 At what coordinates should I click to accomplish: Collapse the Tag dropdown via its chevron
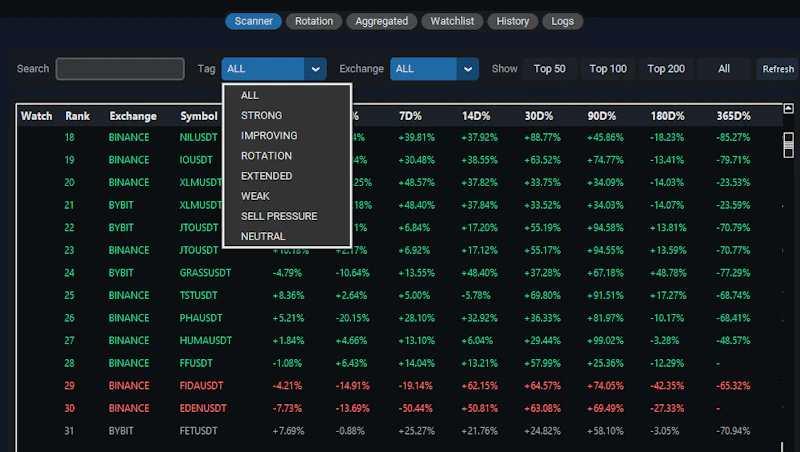pyautogui.click(x=315, y=69)
